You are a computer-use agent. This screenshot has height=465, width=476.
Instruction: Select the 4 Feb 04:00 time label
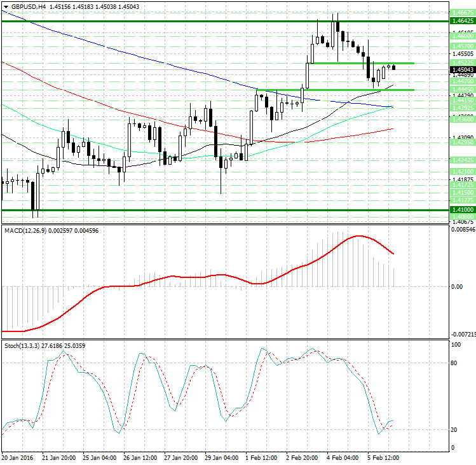[x=343, y=458]
